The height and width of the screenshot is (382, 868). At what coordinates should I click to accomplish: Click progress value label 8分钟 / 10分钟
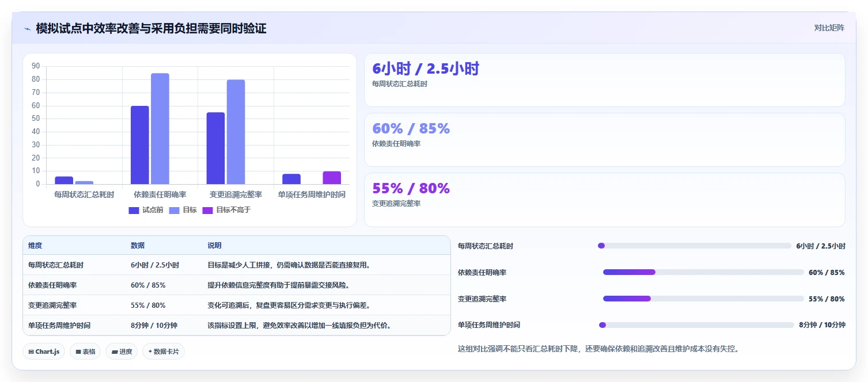tap(822, 325)
